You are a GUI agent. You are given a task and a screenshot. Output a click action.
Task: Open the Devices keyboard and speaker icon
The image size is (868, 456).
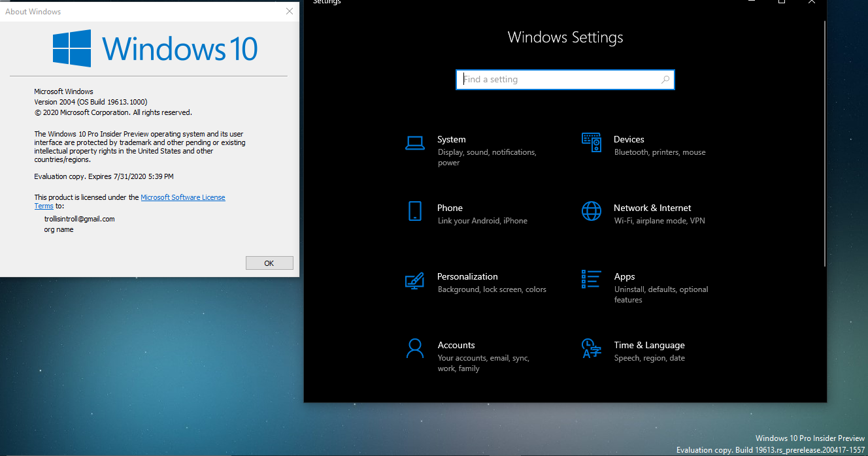(591, 142)
